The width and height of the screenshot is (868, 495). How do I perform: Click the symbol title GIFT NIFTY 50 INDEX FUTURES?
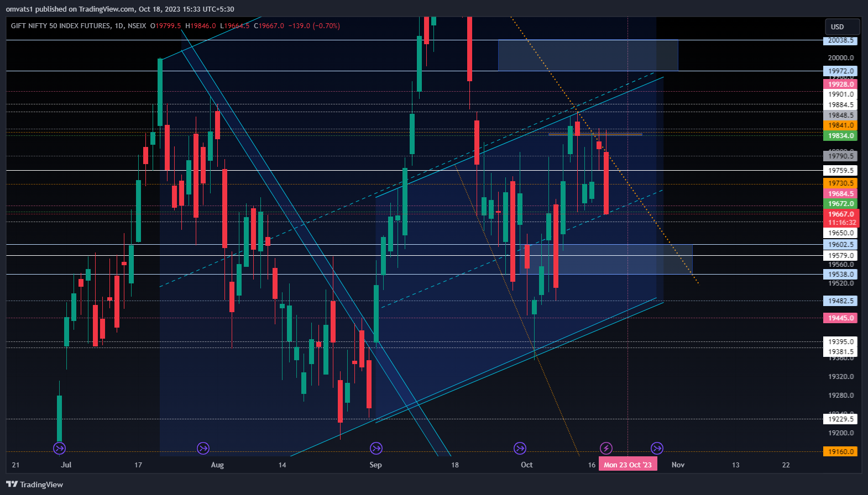[61, 25]
